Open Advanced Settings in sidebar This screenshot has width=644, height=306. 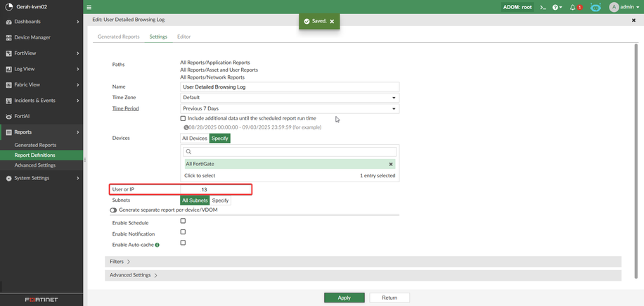35,165
